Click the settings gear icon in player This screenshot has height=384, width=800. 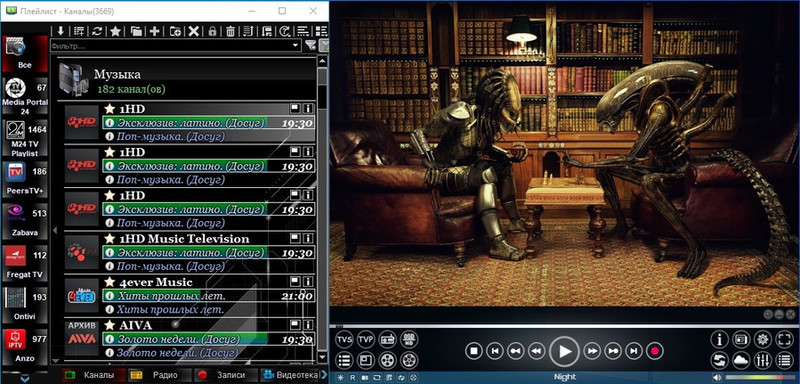(x=762, y=339)
